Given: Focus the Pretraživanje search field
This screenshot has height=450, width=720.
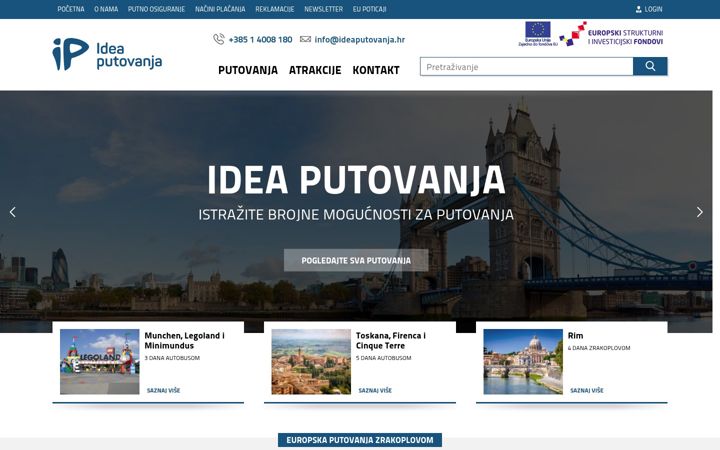Looking at the screenshot, I should 526,66.
